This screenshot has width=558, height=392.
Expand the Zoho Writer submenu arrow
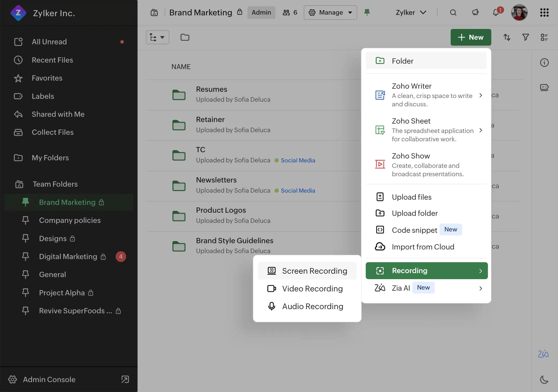(x=481, y=95)
